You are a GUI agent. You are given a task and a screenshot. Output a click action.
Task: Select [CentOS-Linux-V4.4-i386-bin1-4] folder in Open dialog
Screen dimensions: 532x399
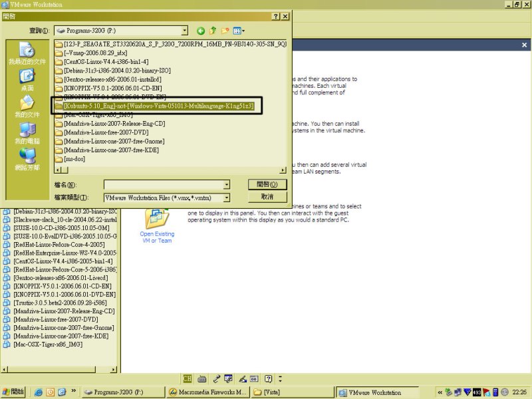click(102, 62)
